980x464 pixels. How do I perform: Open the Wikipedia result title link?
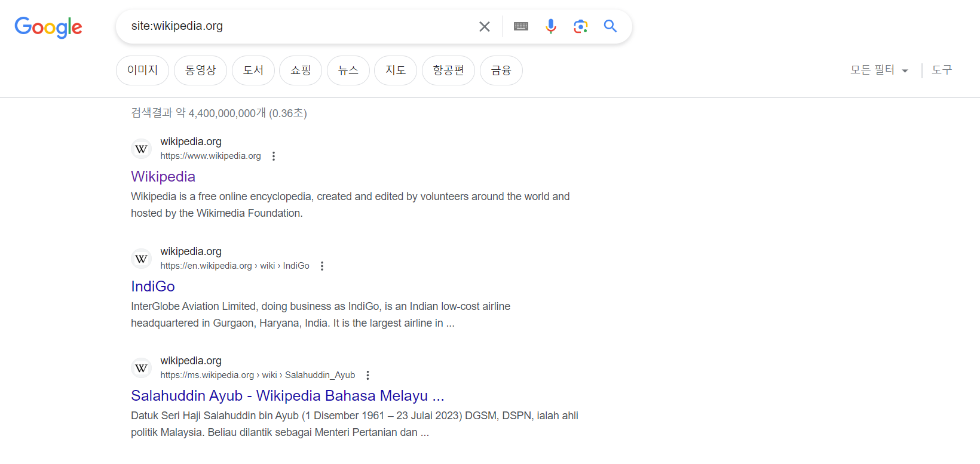[x=163, y=177]
